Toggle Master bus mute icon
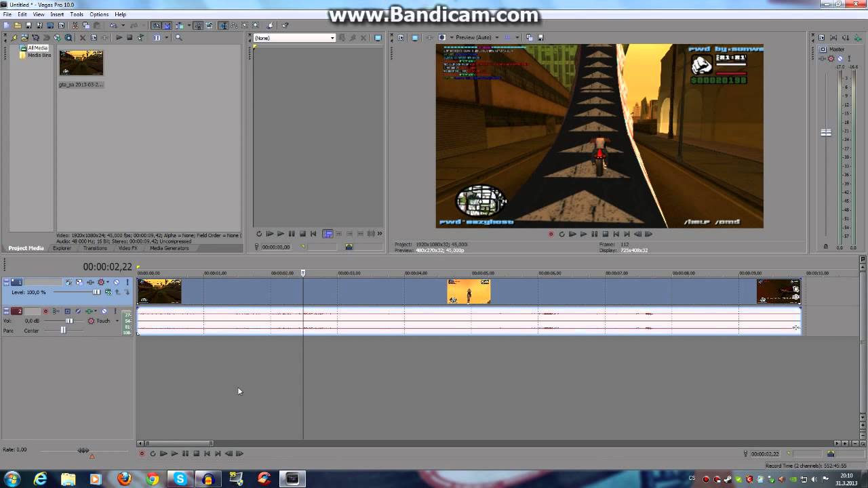Viewport: 868px width, 488px height. tap(840, 59)
